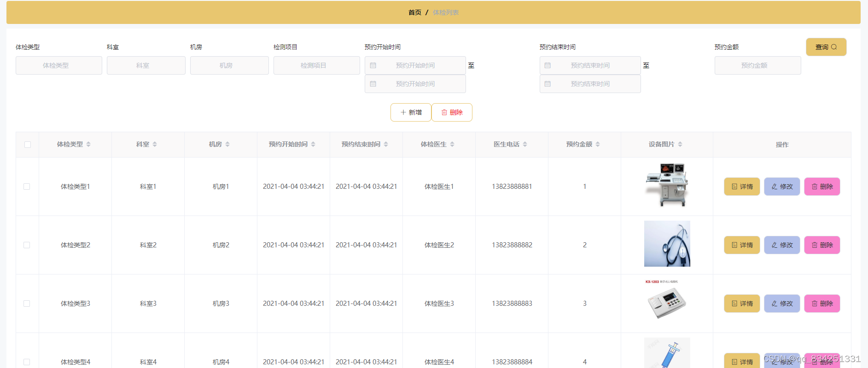Check the row for 体检类型3
This screenshot has width=868, height=368.
coord(27,304)
